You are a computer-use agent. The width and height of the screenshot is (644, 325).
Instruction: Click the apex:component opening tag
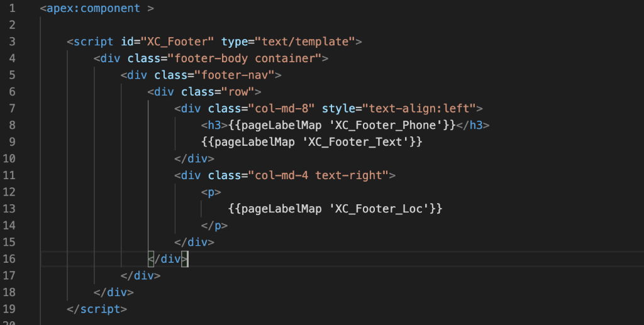coord(97,8)
